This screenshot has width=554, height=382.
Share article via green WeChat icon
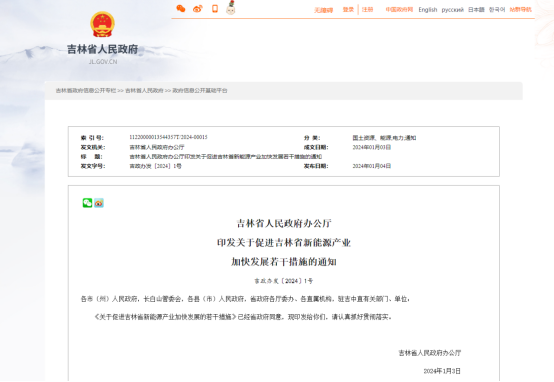coord(87,203)
